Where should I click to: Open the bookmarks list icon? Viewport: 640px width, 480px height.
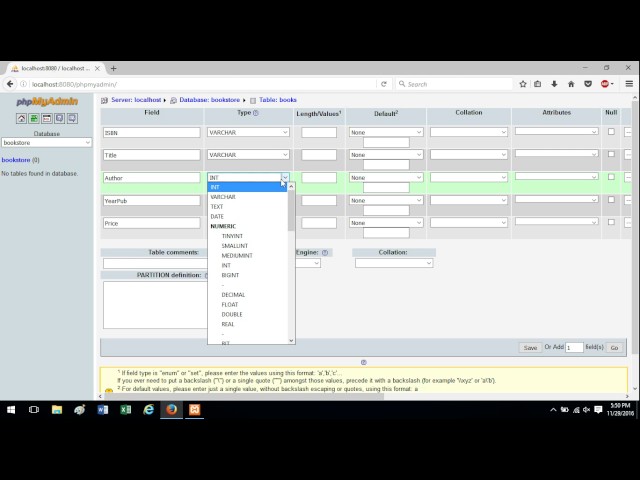pyautogui.click(x=538, y=84)
